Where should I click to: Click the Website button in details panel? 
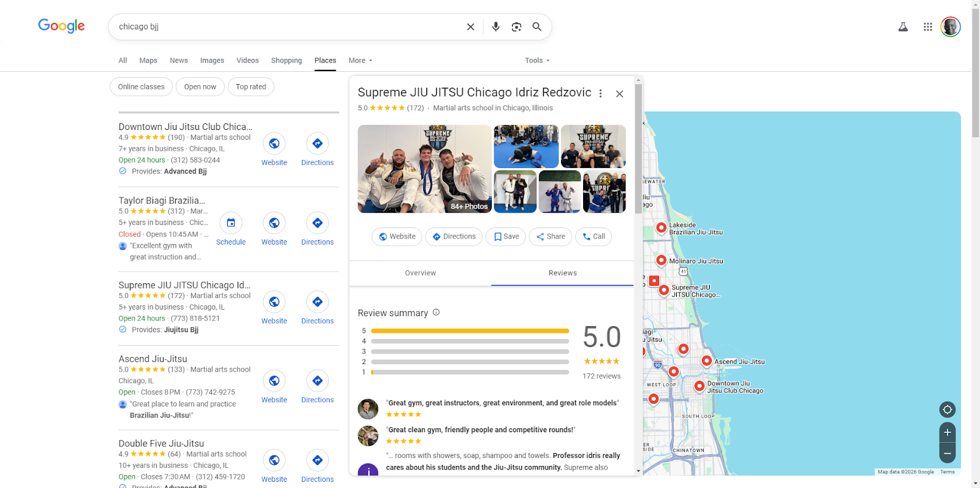coord(397,237)
